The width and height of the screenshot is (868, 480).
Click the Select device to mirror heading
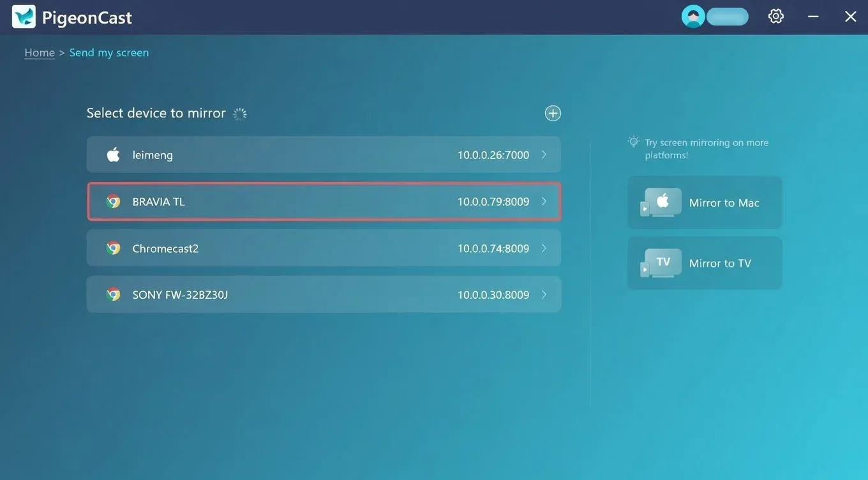pyautogui.click(x=156, y=113)
